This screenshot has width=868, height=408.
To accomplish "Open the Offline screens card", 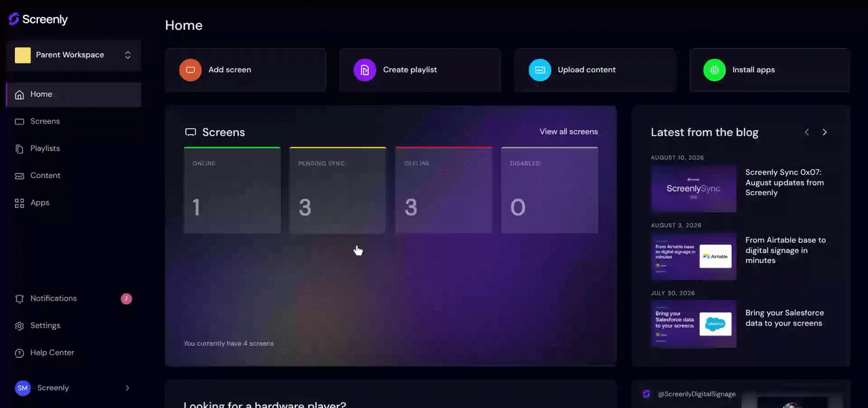I will (x=443, y=190).
